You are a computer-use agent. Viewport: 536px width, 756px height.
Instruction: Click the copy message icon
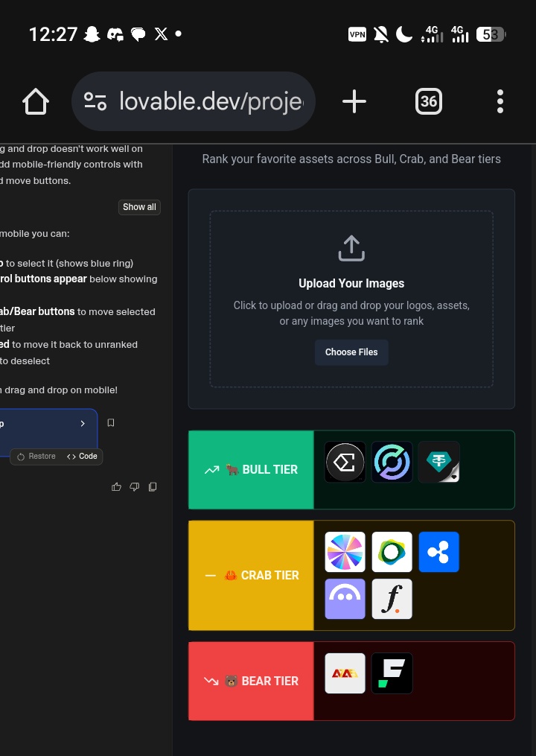tap(153, 487)
